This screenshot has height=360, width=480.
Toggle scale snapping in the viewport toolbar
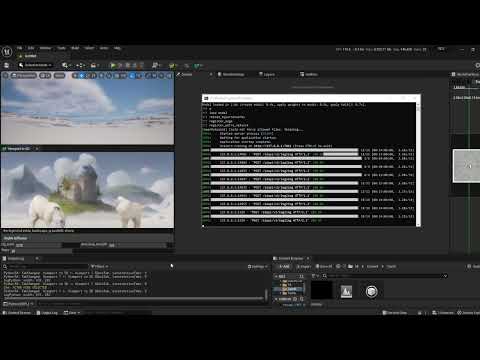(x=148, y=76)
